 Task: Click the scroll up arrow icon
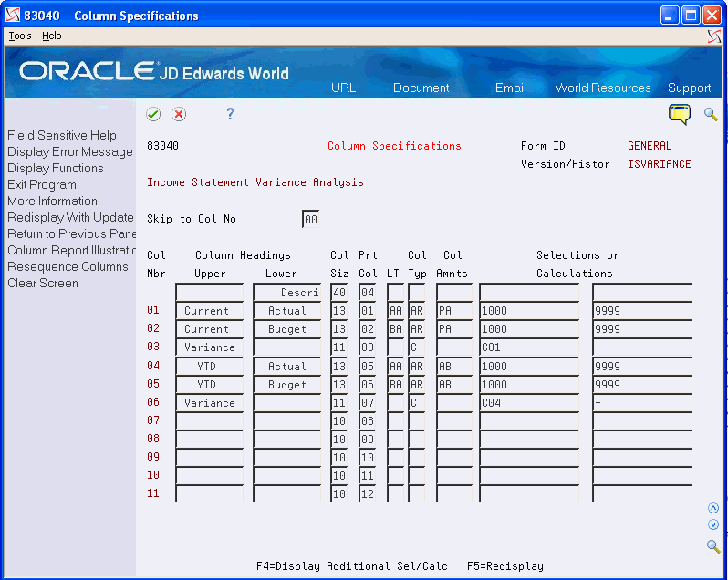coord(713,508)
